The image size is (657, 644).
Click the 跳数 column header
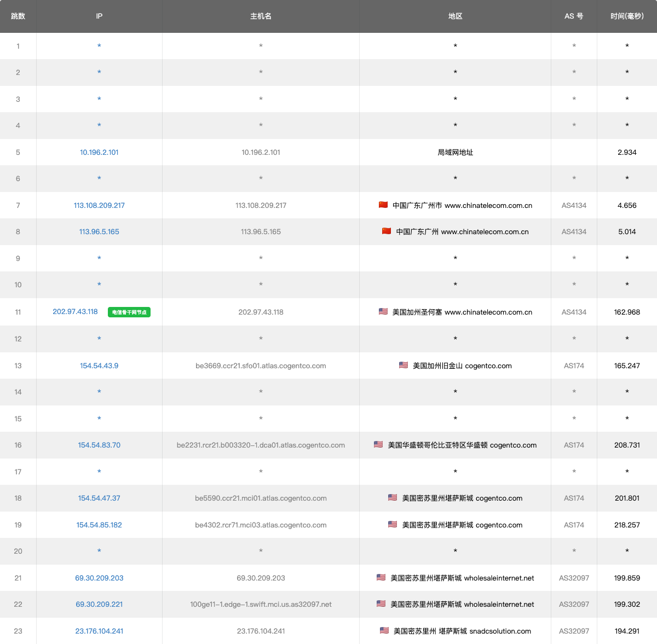point(18,16)
